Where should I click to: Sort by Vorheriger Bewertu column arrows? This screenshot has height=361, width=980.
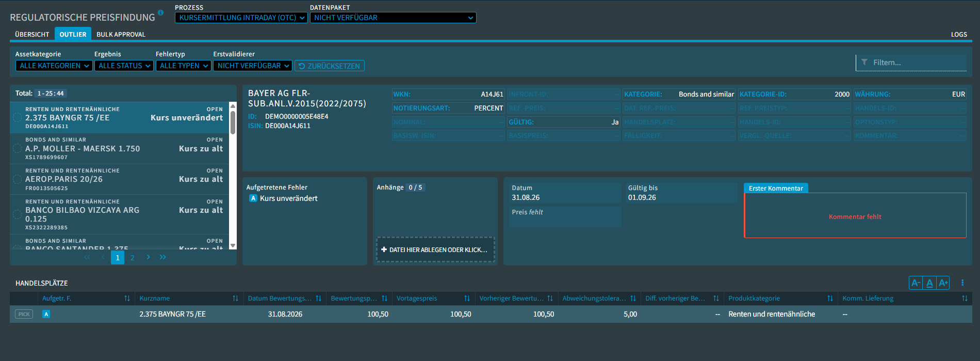click(x=550, y=299)
